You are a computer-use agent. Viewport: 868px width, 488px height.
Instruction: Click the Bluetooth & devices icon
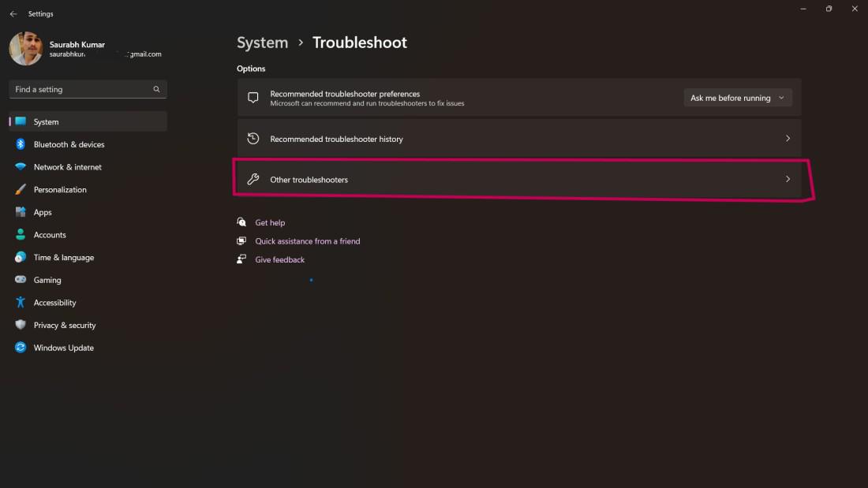[x=21, y=144]
